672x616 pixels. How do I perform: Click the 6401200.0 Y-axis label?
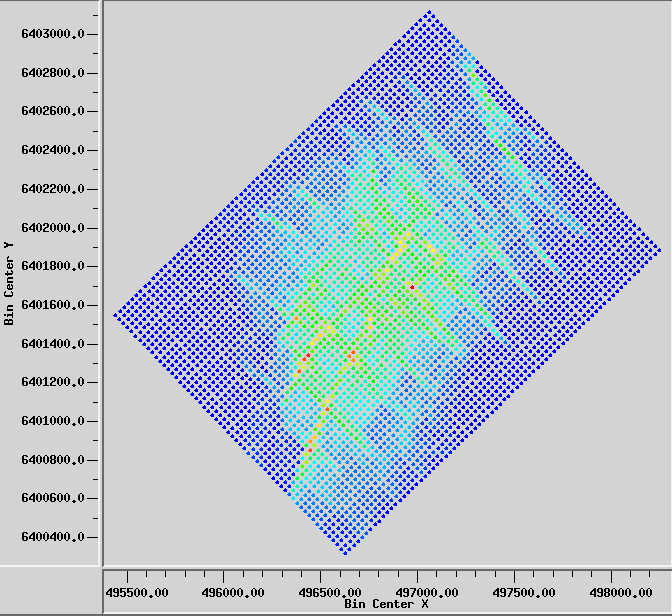coord(52,382)
